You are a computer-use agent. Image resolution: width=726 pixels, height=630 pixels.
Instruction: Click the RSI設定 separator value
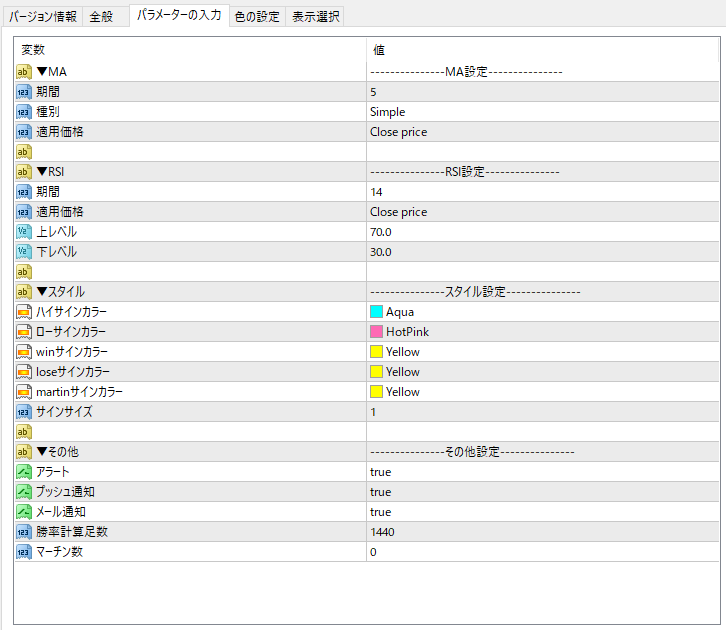[465, 172]
